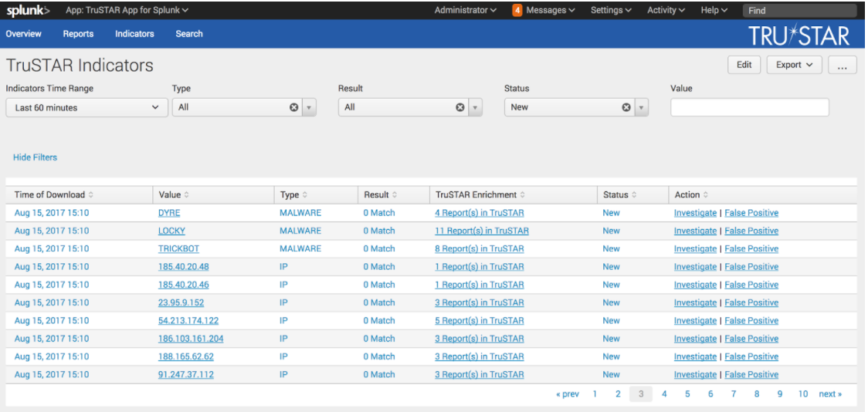Image resolution: width=868 pixels, height=412 pixels.
Task: Open the Last 60 minutes time range dropdown
Action: coord(87,108)
